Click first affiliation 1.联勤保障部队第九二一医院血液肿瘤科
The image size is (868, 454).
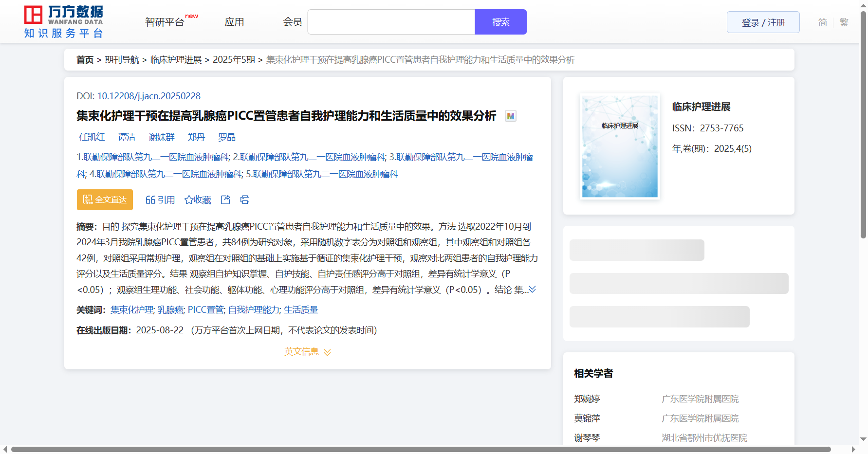click(152, 157)
